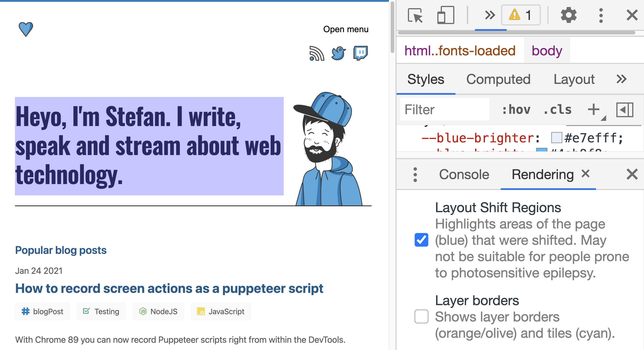This screenshot has width=644, height=350.
Task: Click the RSS feed icon
Action: pos(317,53)
